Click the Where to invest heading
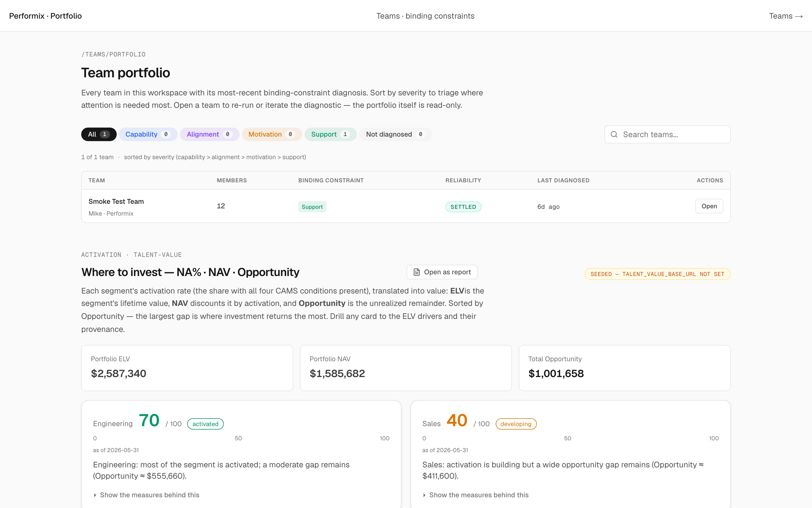 tap(190, 272)
